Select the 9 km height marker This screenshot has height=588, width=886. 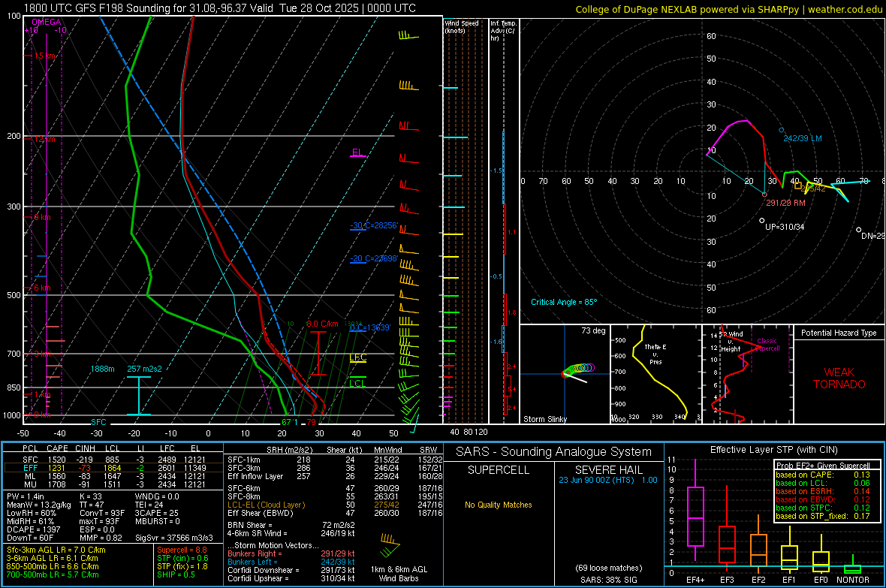pyautogui.click(x=42, y=217)
